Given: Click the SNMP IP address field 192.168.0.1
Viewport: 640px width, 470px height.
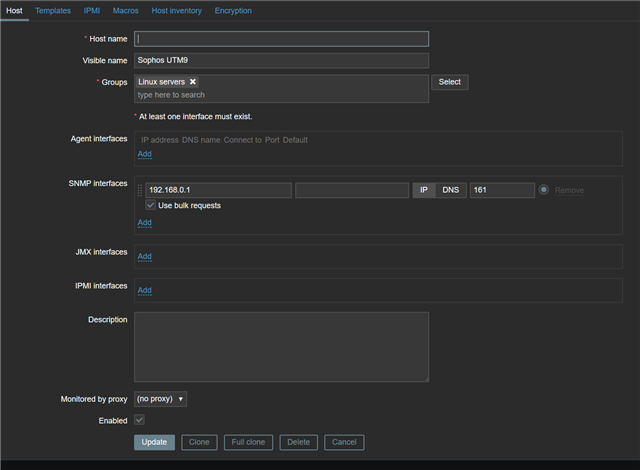Looking at the screenshot, I should tap(218, 190).
